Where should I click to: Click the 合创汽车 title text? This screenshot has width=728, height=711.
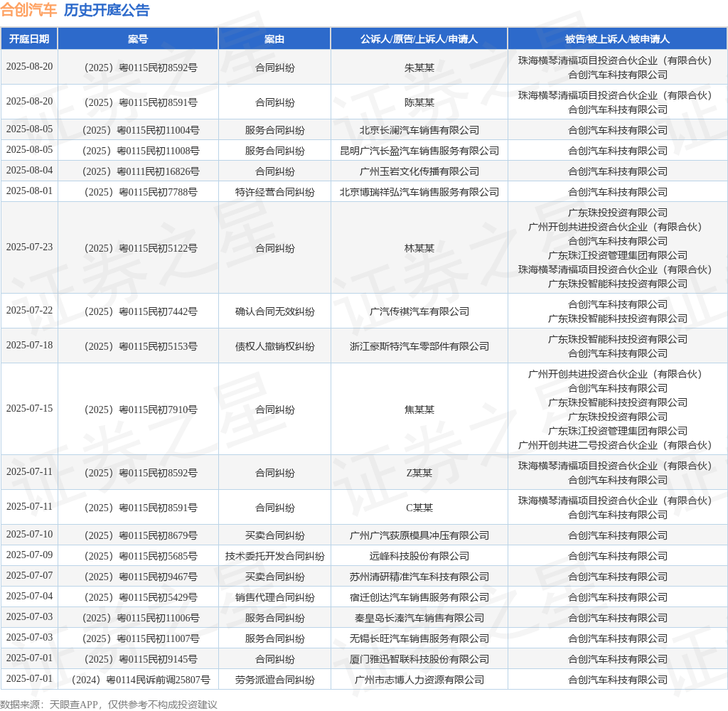coord(28,10)
